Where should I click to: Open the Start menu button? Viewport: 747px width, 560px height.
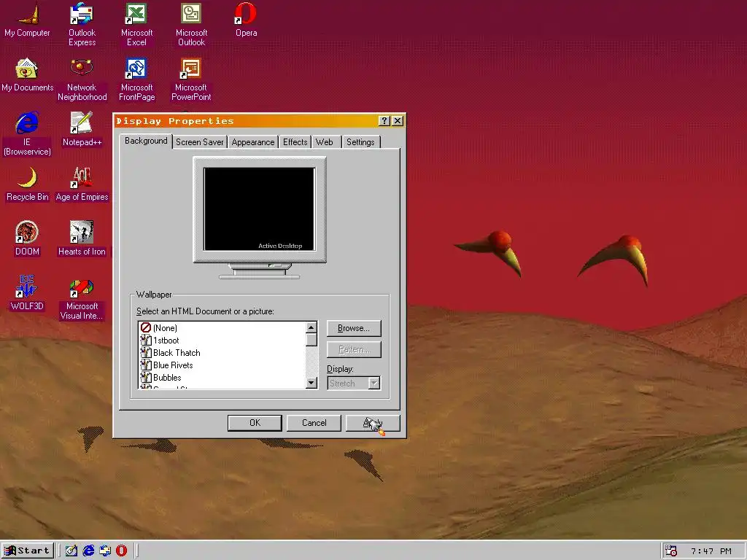(x=27, y=551)
